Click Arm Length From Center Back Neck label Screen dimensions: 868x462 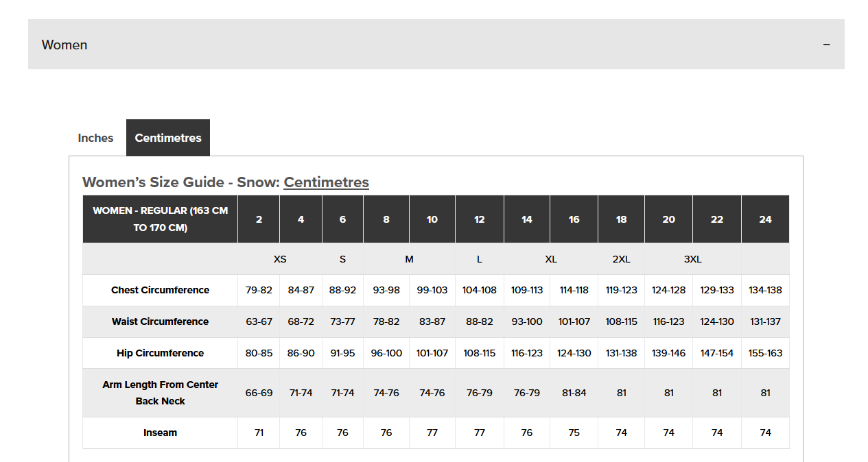pyautogui.click(x=160, y=393)
